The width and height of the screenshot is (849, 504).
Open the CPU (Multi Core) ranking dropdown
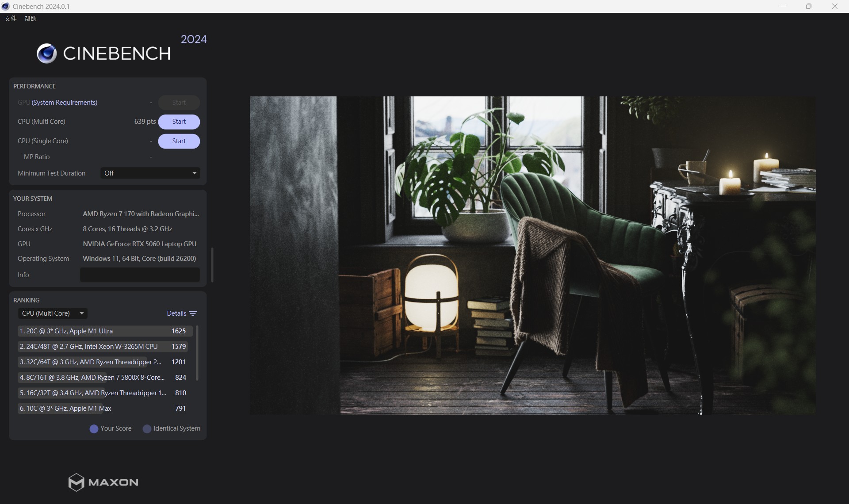[53, 313]
